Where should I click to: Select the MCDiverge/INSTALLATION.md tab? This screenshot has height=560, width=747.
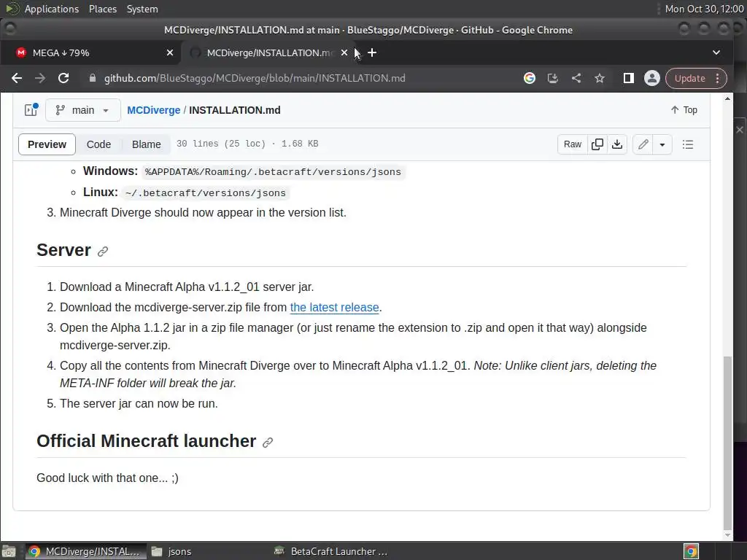point(269,52)
